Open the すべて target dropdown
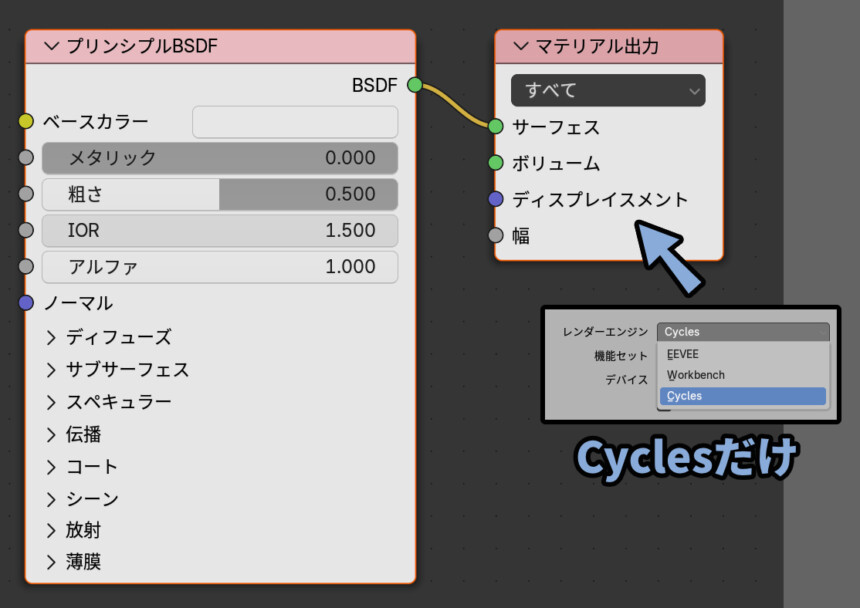Viewport: 860px width, 608px height. 608,90
